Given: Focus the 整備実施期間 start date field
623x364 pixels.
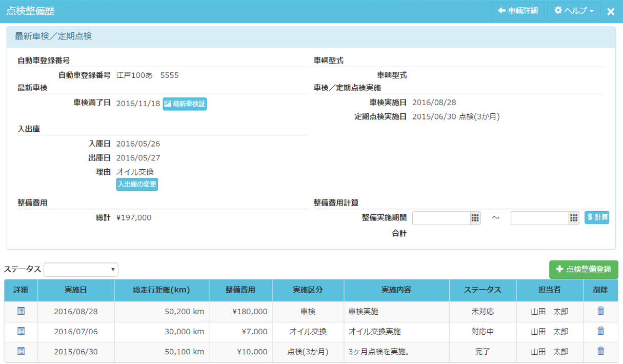Looking at the screenshot, I should (441, 218).
